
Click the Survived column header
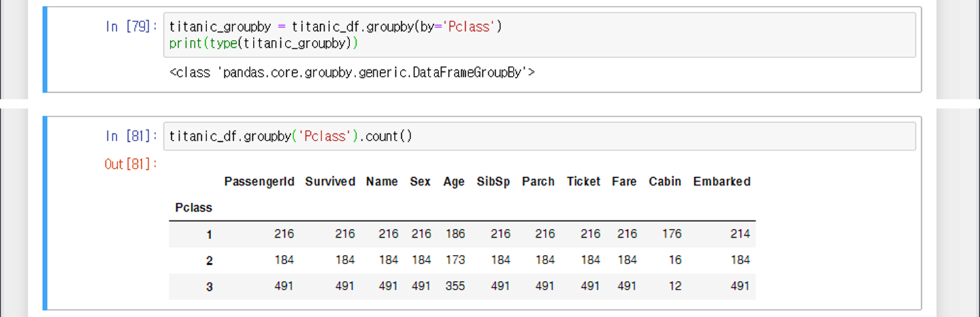pos(330,182)
